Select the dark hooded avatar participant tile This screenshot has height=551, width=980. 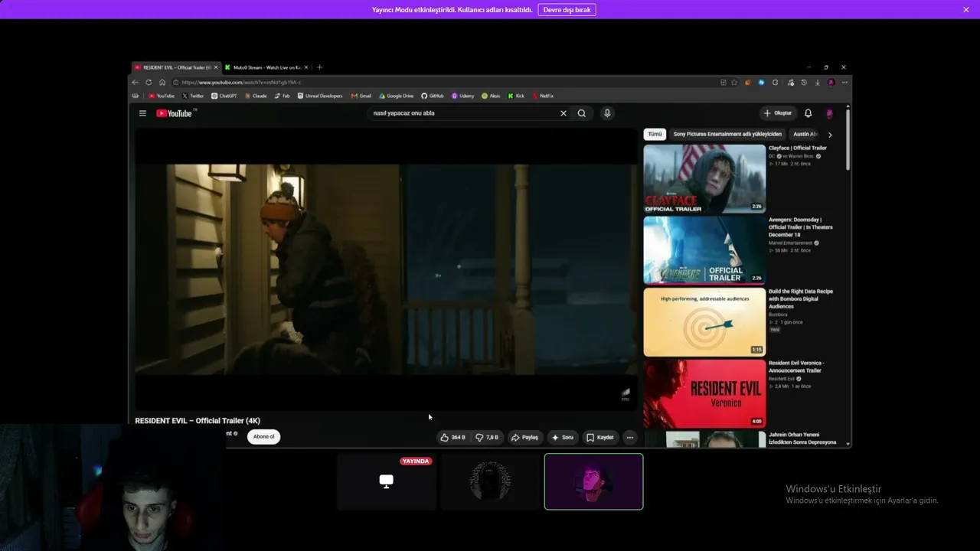[x=490, y=481]
